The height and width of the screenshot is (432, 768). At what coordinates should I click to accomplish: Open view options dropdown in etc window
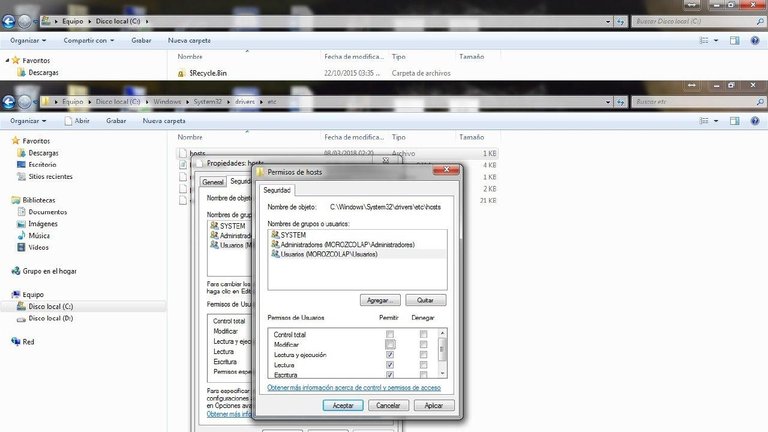[x=716, y=120]
